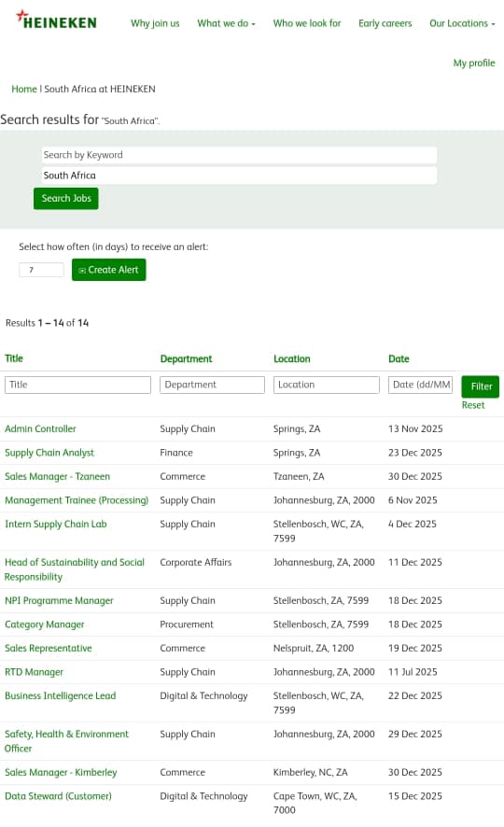
Task: Expand the Our Locations dropdown
Action: [x=462, y=23]
